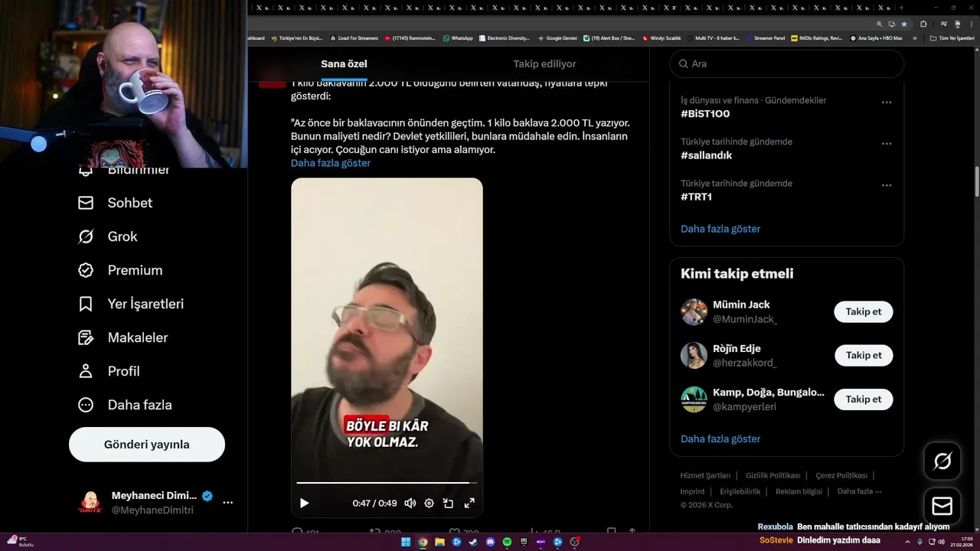980x551 pixels.
Task: Expand Daha fazla footer links
Action: (x=859, y=491)
